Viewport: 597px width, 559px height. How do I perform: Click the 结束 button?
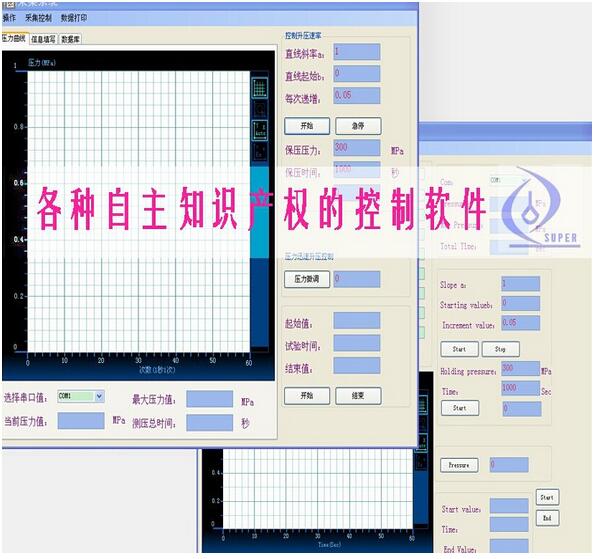pos(358,396)
